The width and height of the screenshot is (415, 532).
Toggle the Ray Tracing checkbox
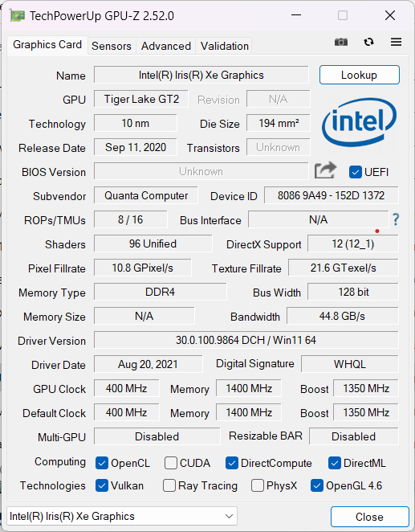point(169,485)
